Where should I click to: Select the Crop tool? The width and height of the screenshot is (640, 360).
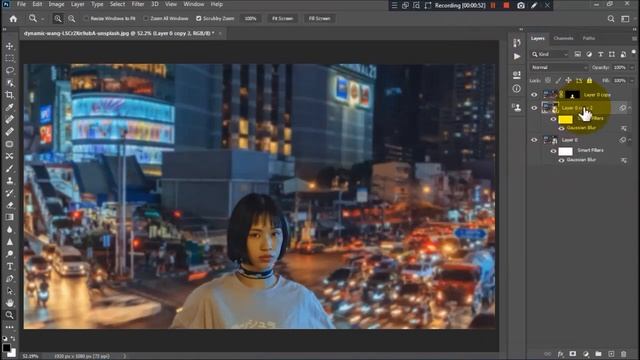(9, 95)
